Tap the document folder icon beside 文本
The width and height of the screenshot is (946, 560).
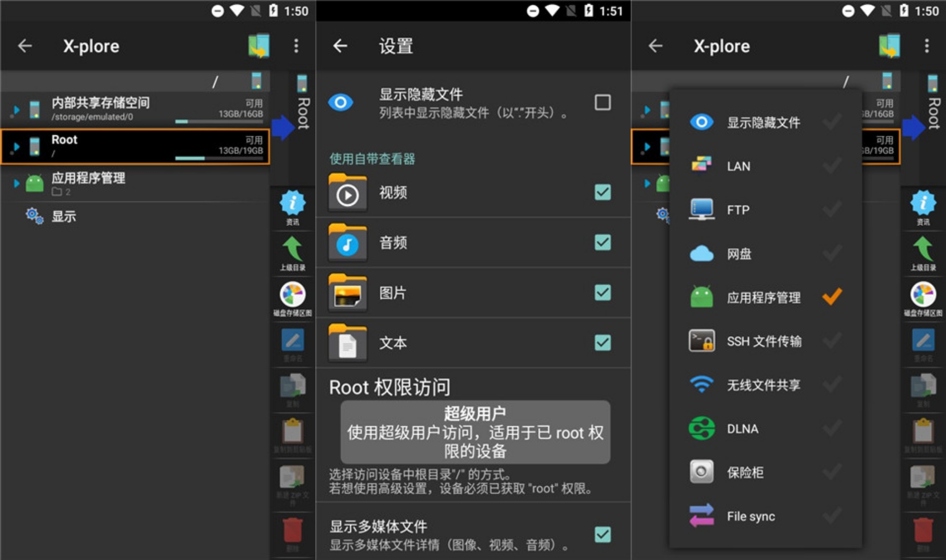click(x=347, y=343)
